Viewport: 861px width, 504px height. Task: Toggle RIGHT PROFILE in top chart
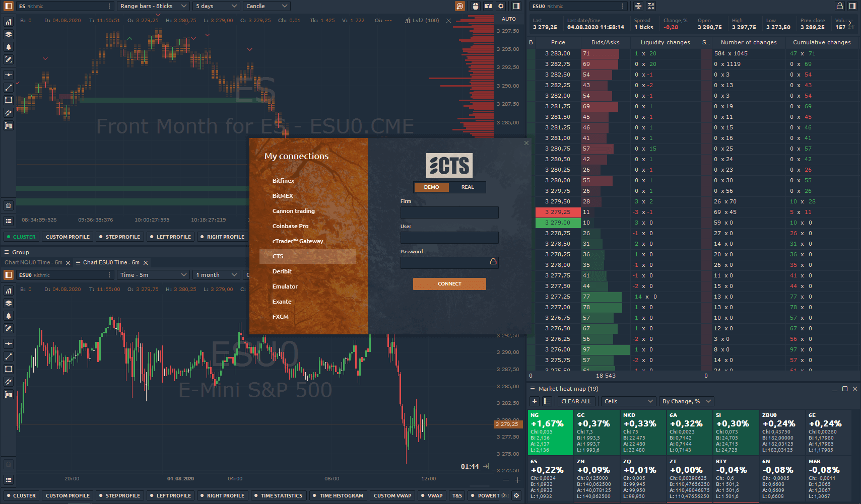222,237
